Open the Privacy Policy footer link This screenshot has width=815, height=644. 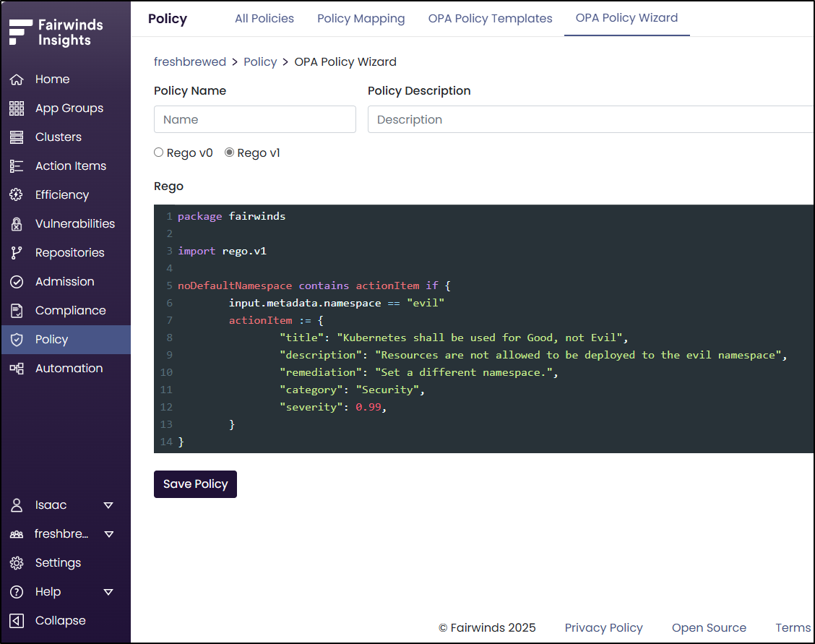point(603,628)
